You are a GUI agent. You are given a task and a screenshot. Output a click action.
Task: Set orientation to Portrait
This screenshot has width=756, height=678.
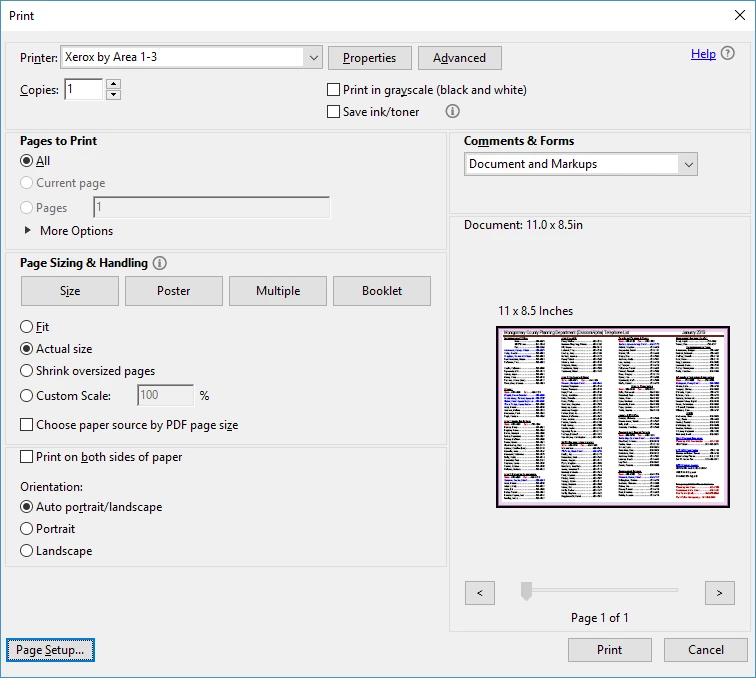pyautogui.click(x=27, y=529)
